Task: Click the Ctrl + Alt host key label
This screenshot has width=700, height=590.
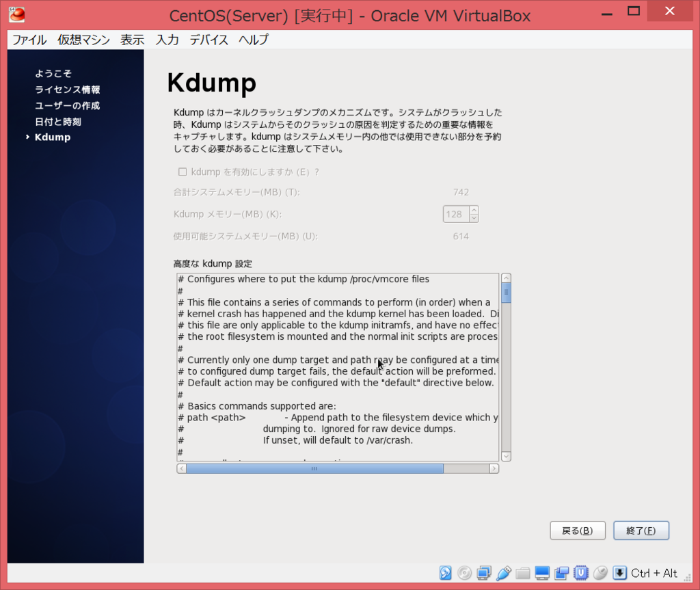Action: tap(654, 573)
